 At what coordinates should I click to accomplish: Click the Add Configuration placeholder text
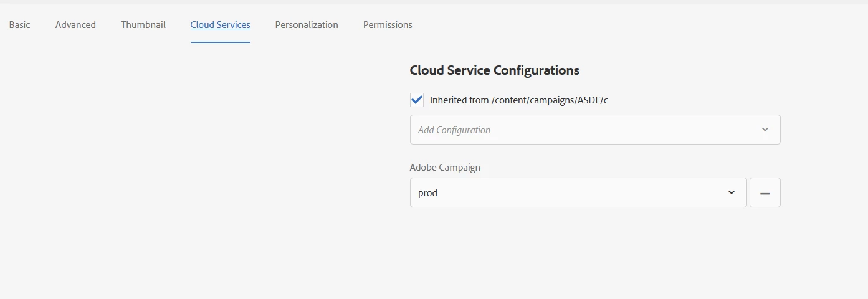pos(454,130)
